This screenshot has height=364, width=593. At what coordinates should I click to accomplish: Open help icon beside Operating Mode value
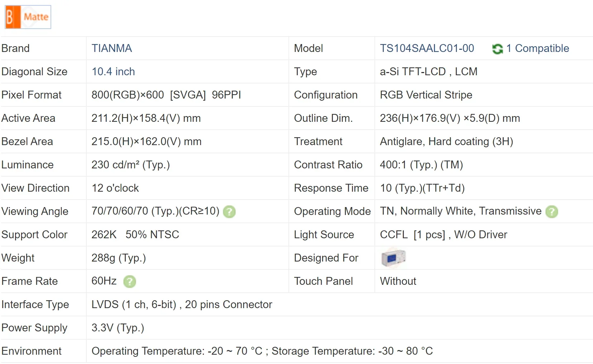[551, 212]
